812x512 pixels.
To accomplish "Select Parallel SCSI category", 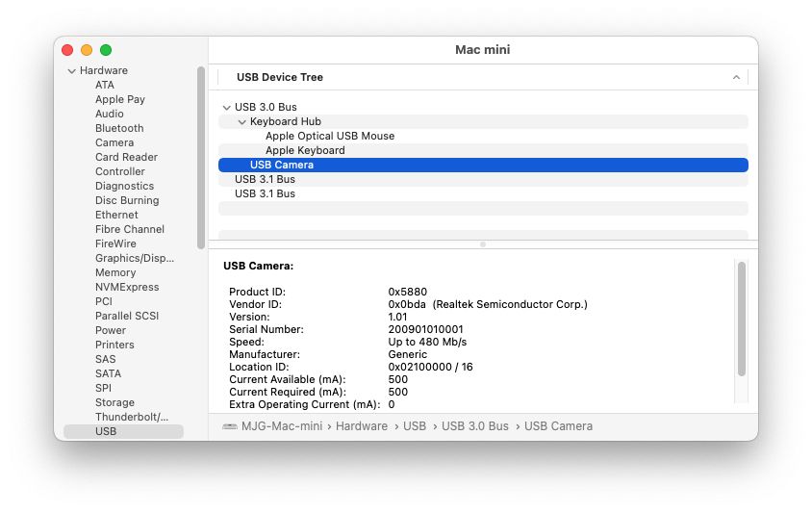I will (127, 316).
